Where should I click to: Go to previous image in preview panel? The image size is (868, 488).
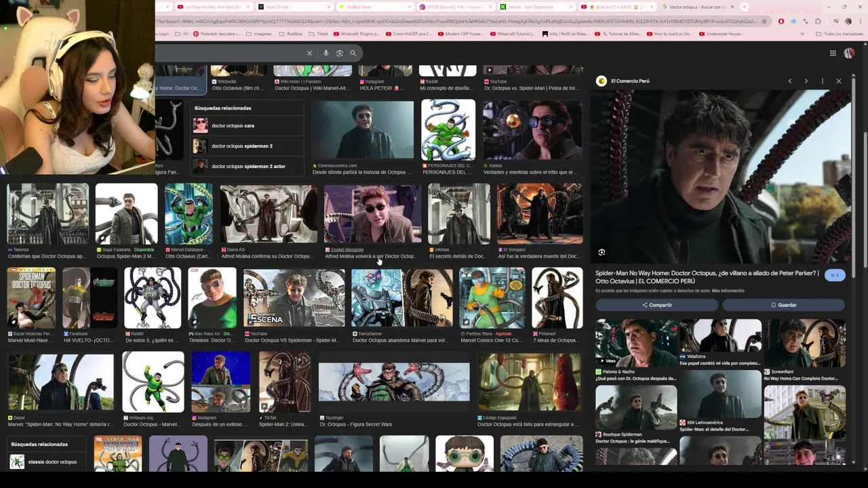(790, 81)
